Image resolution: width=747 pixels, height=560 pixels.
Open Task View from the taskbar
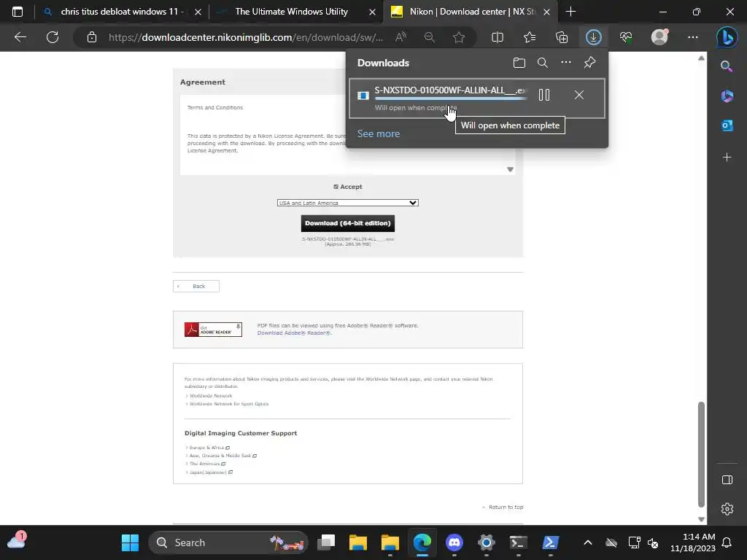pyautogui.click(x=326, y=542)
